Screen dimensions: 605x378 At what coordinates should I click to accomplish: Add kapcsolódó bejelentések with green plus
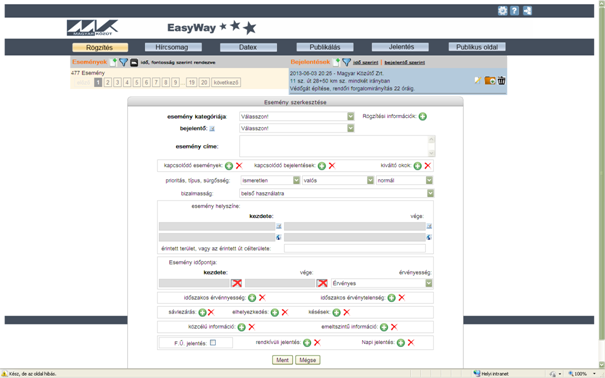pos(322,166)
